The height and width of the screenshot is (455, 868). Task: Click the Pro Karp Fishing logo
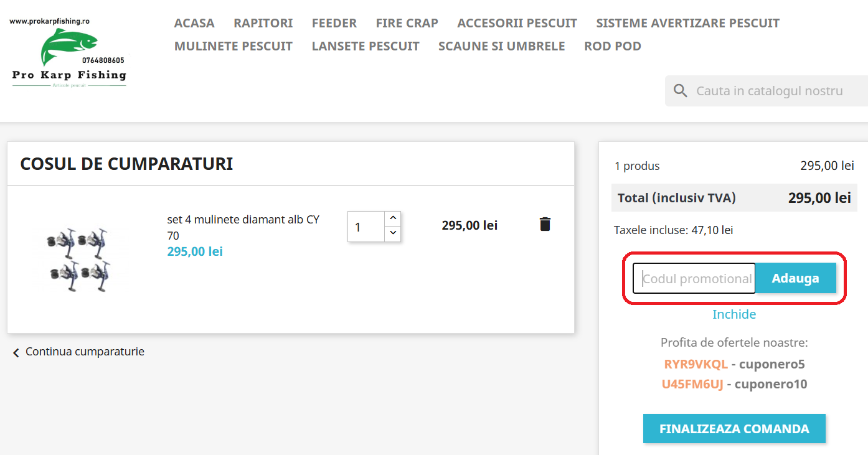68,54
